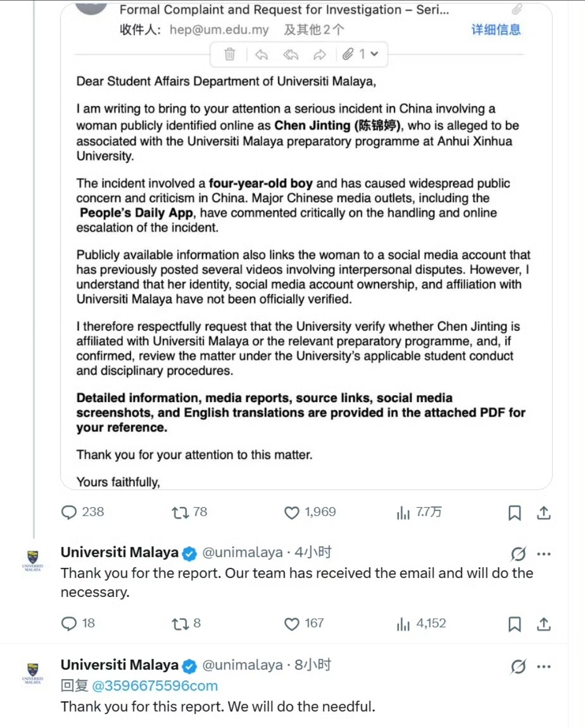This screenshot has width=585, height=728.
Task: Share the email screenshot post
Action: [x=544, y=513]
